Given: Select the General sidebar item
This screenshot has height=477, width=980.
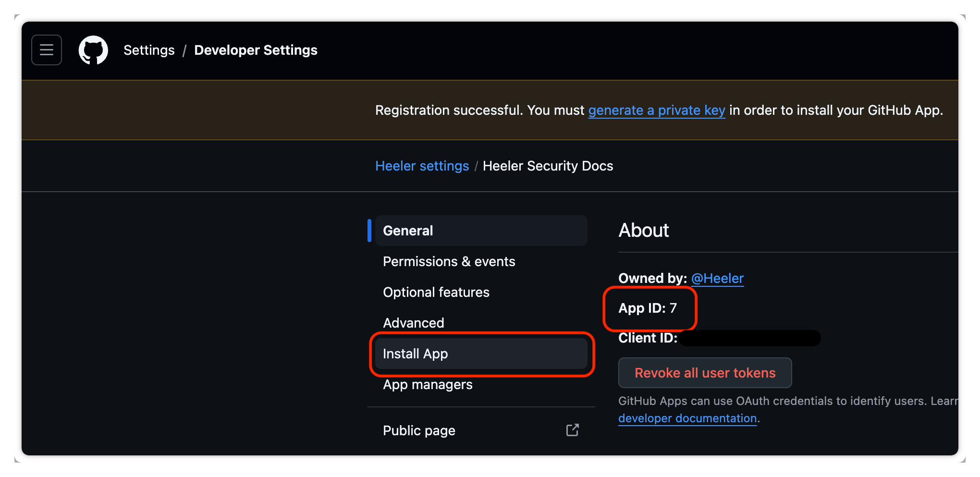Looking at the screenshot, I should pos(481,231).
